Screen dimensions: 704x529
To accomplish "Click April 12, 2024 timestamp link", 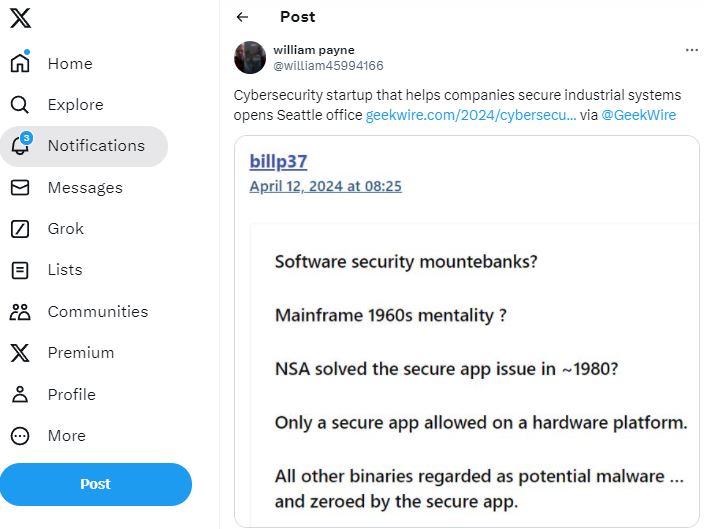I will point(326,186).
